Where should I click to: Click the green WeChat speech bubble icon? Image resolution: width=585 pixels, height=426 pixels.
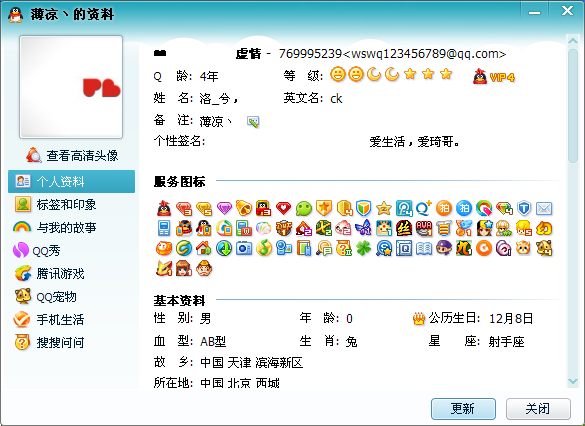[304, 209]
